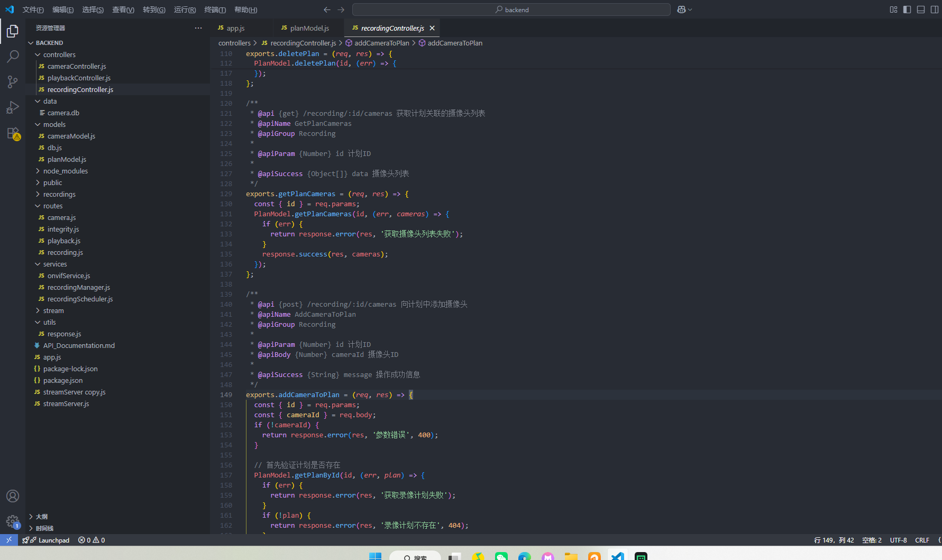Open VS Code icon in the taskbar
This screenshot has width=942, height=560.
(618, 556)
